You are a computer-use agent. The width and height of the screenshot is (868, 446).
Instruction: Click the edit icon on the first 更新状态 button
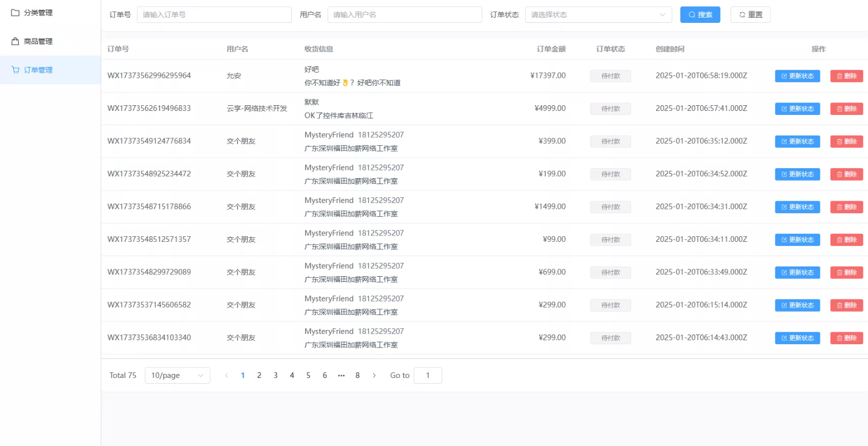pyautogui.click(x=784, y=75)
